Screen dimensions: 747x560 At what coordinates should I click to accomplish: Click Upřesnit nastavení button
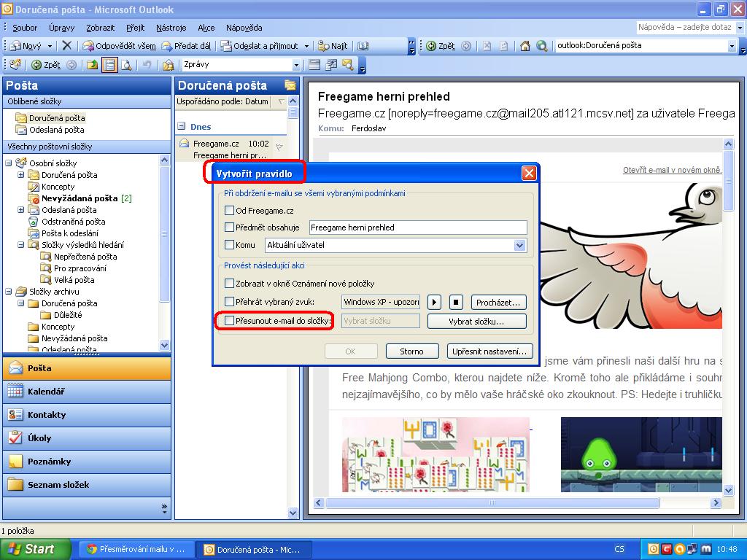(x=489, y=351)
